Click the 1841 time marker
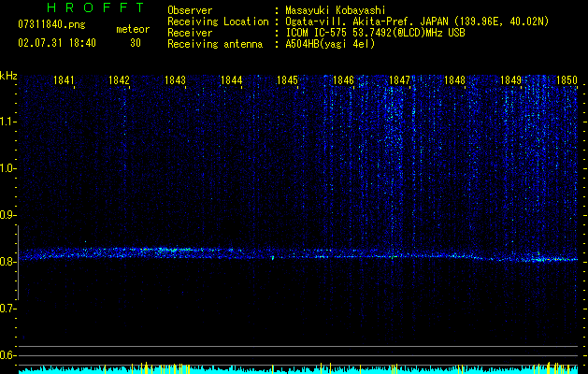Image resolution: width=588 pixels, height=374 pixels. [x=64, y=80]
